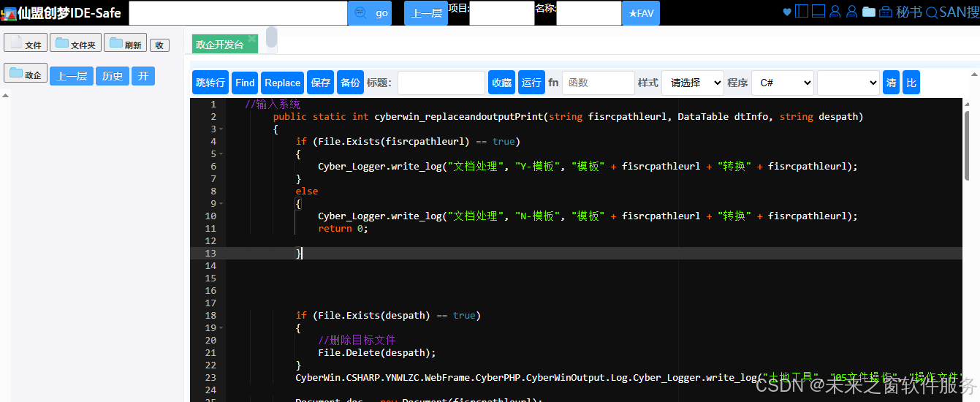Screen dimensions: 980x402
Task: Click the "else" keyword on line 8
Action: [x=307, y=191]
